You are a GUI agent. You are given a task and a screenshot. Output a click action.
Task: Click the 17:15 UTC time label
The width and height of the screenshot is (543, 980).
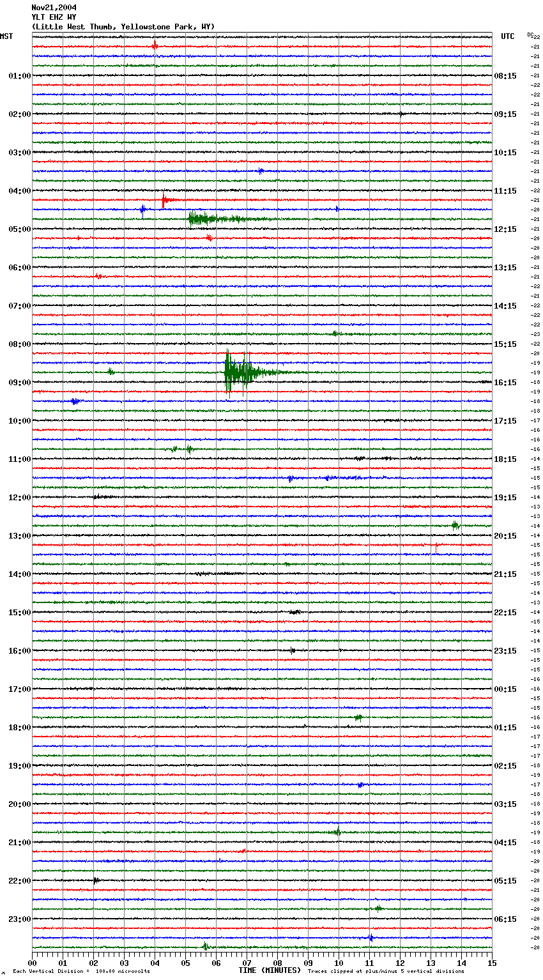(x=505, y=421)
